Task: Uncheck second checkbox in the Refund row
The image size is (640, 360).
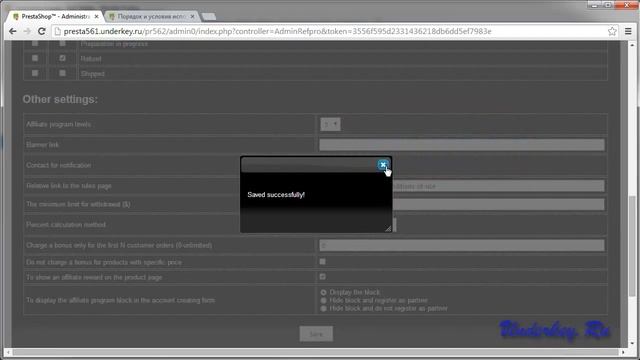Action: click(x=62, y=58)
